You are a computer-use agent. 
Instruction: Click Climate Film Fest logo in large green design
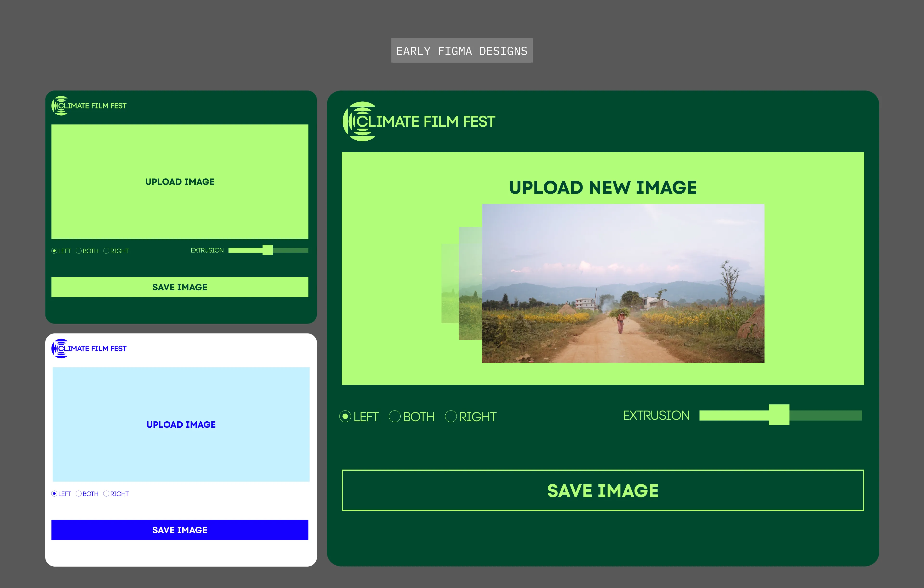pos(419,121)
